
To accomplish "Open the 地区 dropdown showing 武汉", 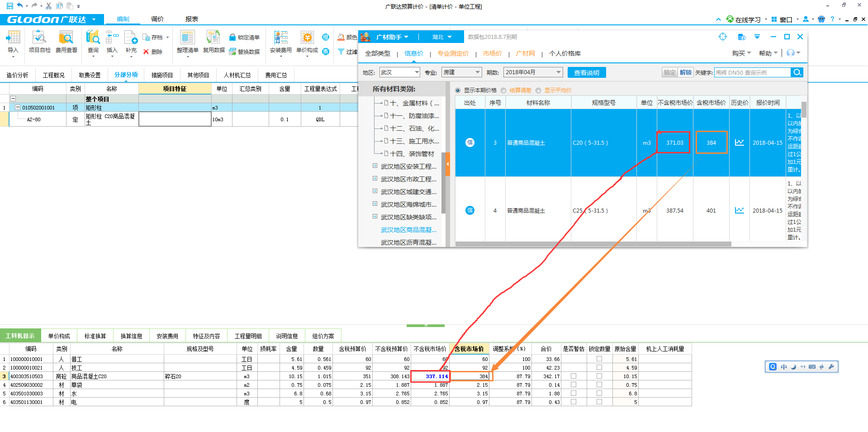I will click(x=399, y=72).
